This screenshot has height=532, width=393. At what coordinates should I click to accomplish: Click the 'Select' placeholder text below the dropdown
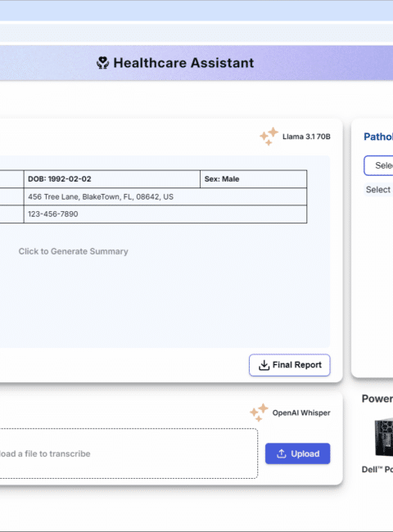tap(378, 190)
